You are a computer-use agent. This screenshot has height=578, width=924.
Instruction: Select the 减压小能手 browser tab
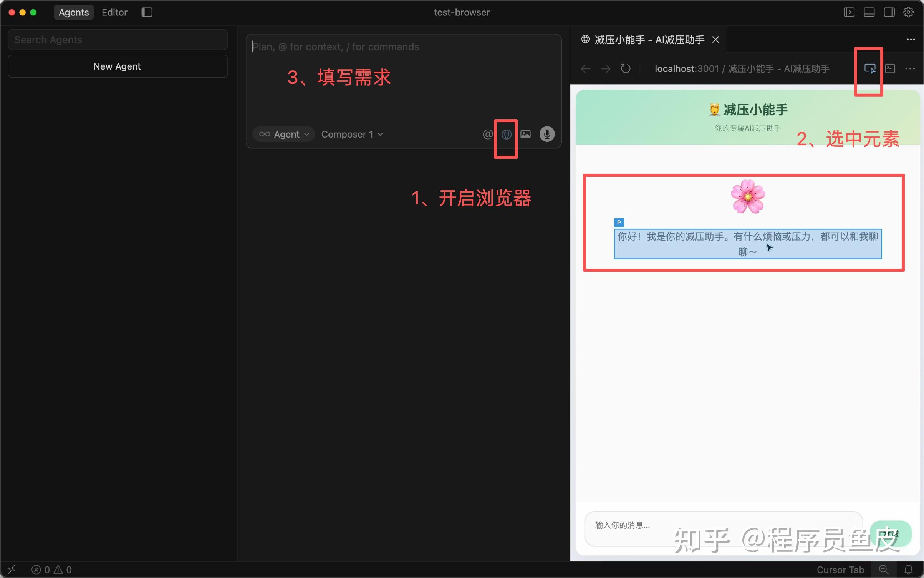[649, 40]
